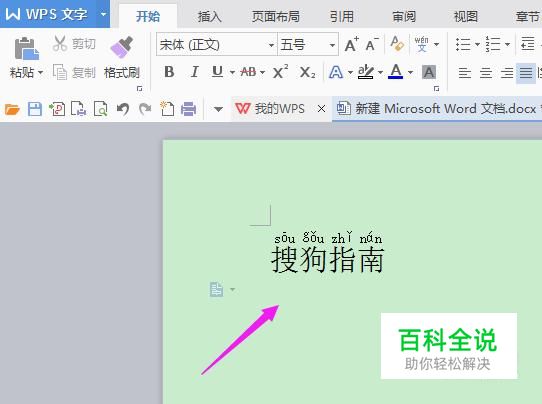
Task: Click the Copy (复制) icon
Action: (60, 72)
